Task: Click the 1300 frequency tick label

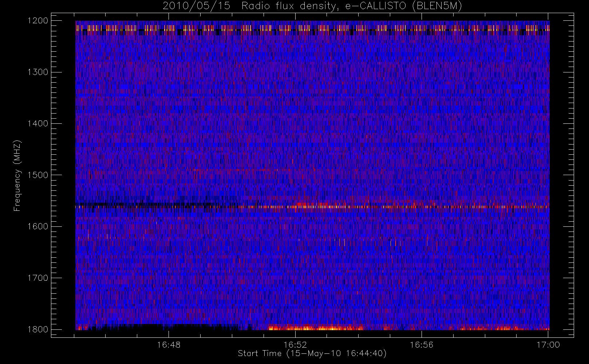Action: 38,72
